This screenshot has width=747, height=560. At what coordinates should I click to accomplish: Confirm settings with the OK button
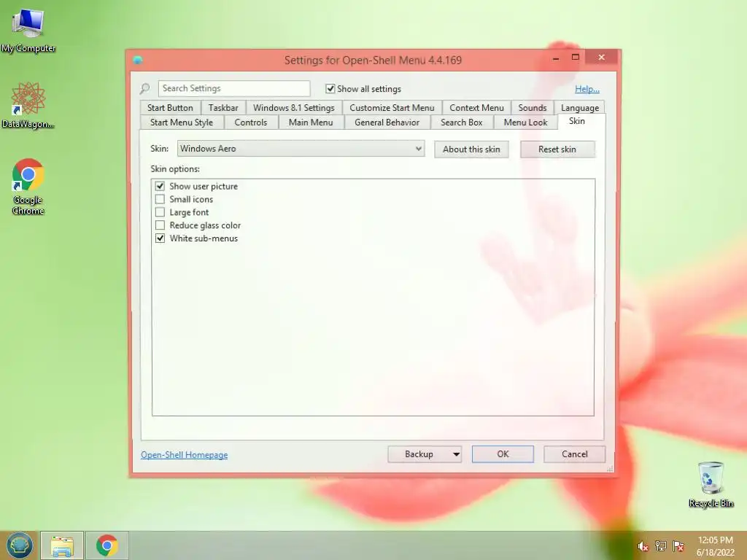pyautogui.click(x=503, y=454)
